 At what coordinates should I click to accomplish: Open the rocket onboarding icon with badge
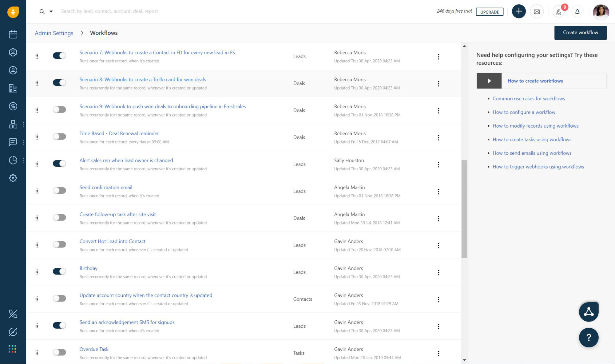pos(559,12)
